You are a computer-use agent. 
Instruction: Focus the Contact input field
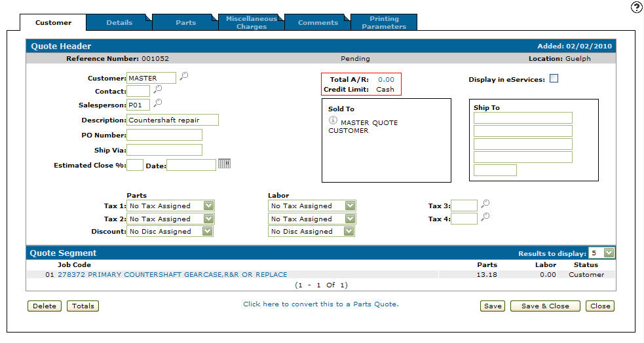138,91
